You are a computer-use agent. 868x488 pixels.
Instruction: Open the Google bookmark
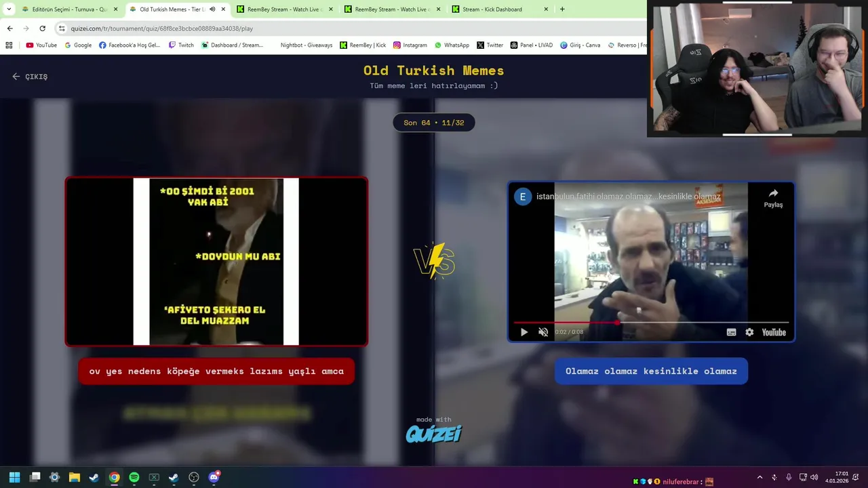(x=78, y=45)
